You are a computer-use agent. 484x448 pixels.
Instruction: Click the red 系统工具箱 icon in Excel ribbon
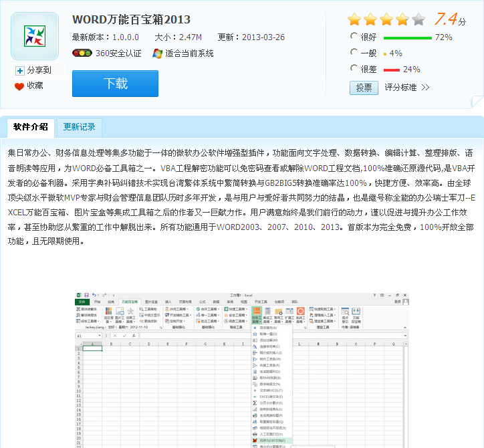301,312
